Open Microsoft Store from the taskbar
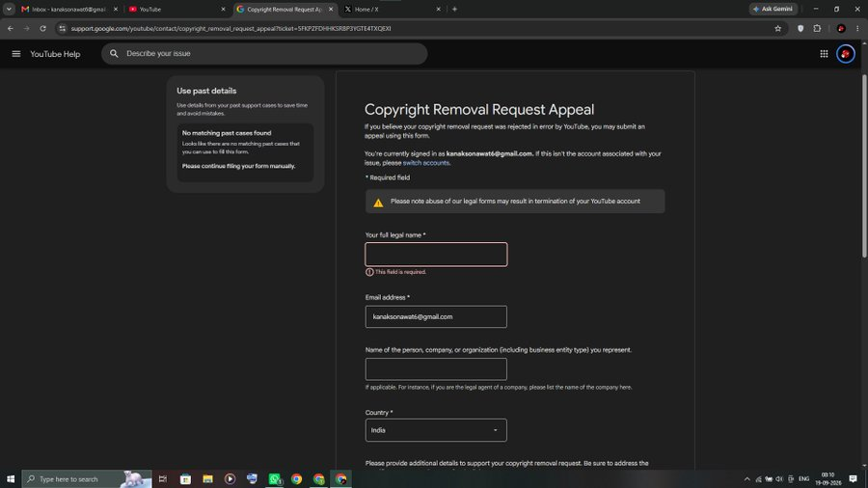Viewport: 868px width, 488px height. [x=185, y=478]
